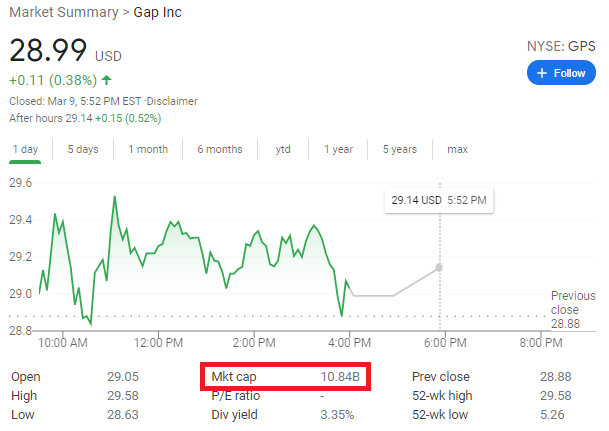Click the P/E ratio label
The width and height of the screenshot is (609, 431).
pos(236,396)
